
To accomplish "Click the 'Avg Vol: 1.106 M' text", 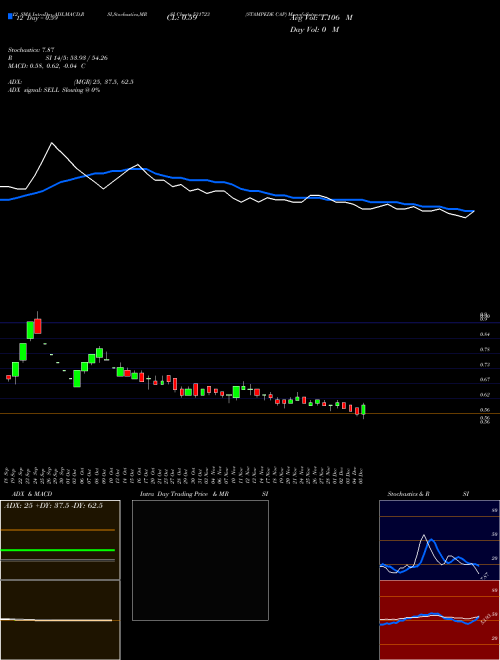I will tap(321, 18).
